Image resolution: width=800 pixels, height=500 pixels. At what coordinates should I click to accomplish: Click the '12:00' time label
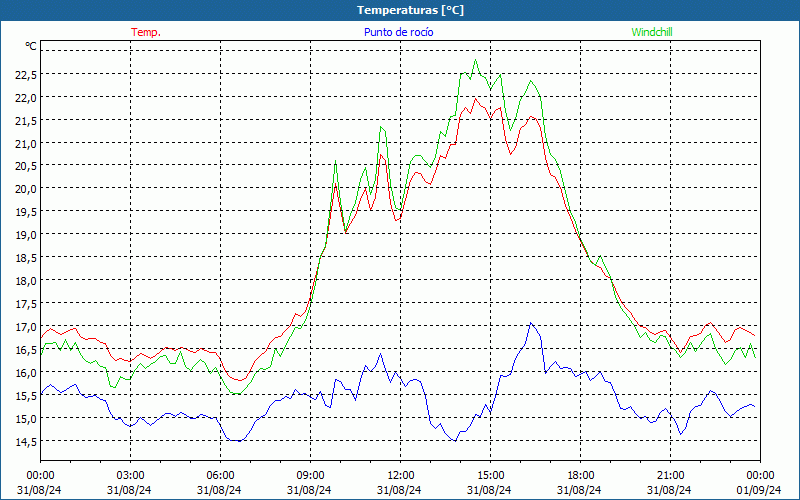(401, 476)
